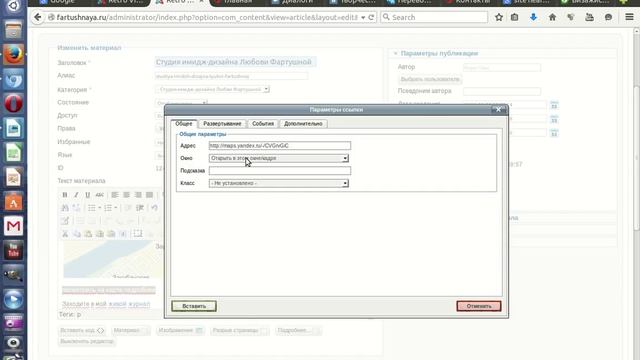Screen dimensions: 640x360
Task: Open URL bar history dropdown arrow
Action: click(x=363, y=18)
